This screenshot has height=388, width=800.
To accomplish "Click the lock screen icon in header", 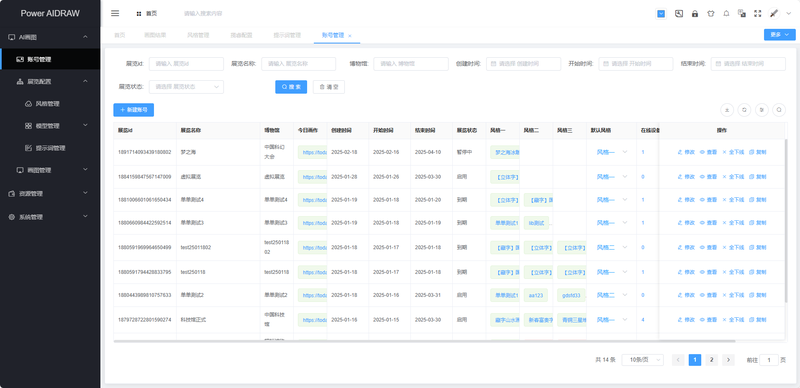I will coord(695,14).
